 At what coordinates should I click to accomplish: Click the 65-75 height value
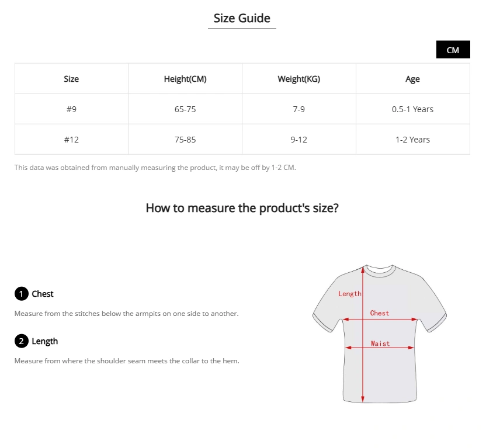(x=185, y=109)
